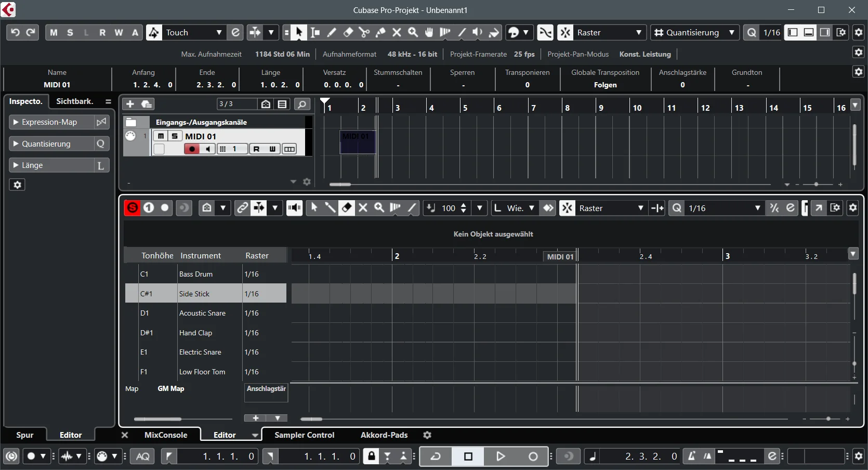
Task: Open editor toolbar setup gear icon
Action: [x=853, y=208]
